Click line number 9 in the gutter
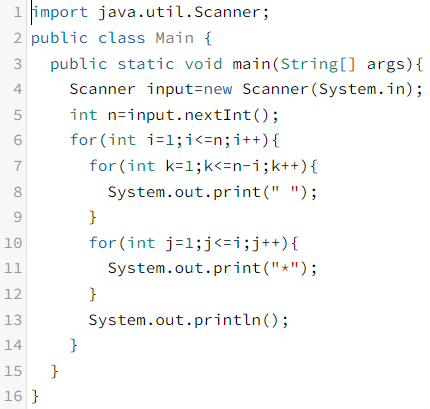Image resolution: width=430 pixels, height=409 pixels. pyautogui.click(x=18, y=217)
